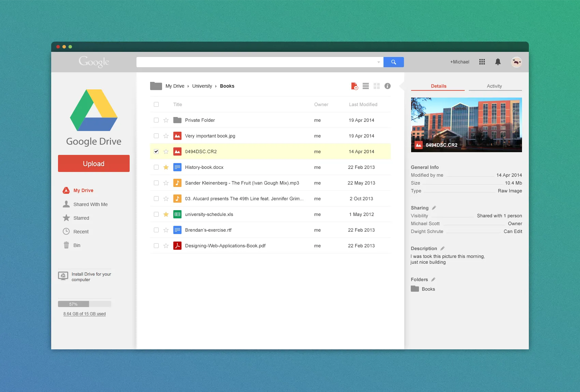The width and height of the screenshot is (580, 392).
Task: Star the 0494DSC.CR2 file
Action: click(166, 151)
